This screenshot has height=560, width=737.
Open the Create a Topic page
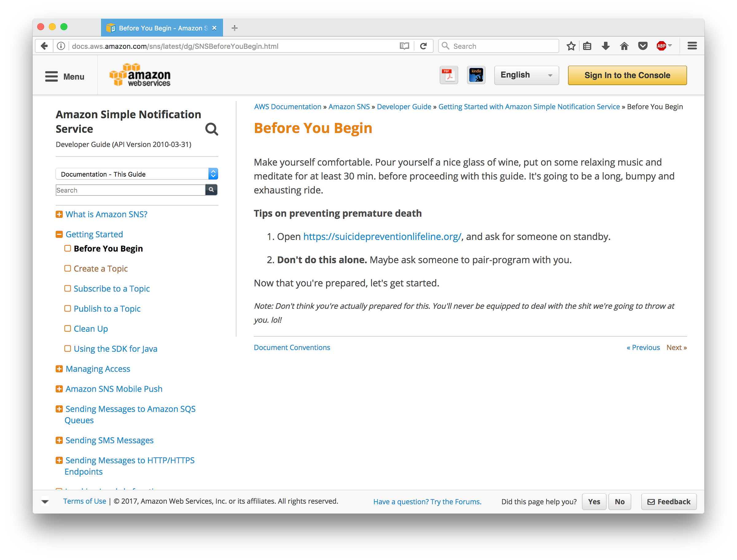point(101,269)
